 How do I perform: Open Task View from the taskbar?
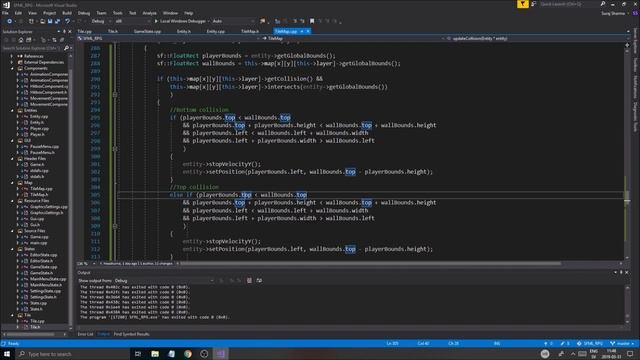(138, 354)
